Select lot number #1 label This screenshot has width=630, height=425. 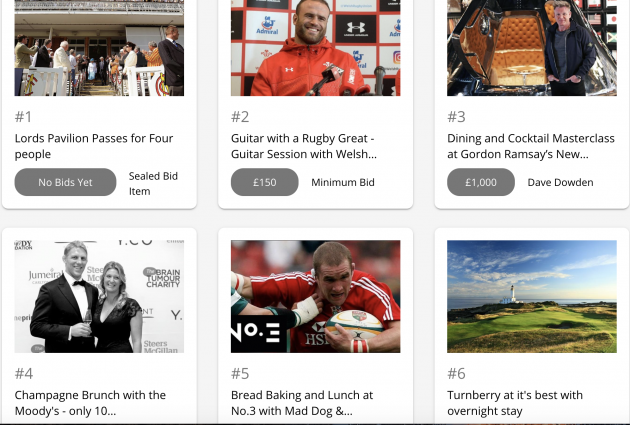coord(23,117)
